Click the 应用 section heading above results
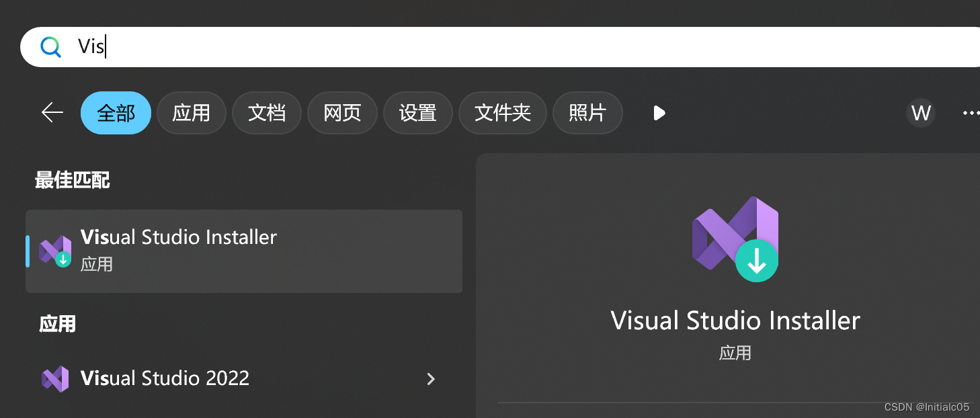The image size is (980, 418). click(58, 324)
